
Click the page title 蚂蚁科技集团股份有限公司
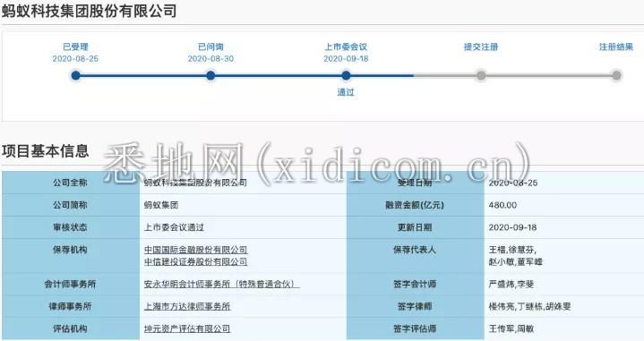(90, 11)
